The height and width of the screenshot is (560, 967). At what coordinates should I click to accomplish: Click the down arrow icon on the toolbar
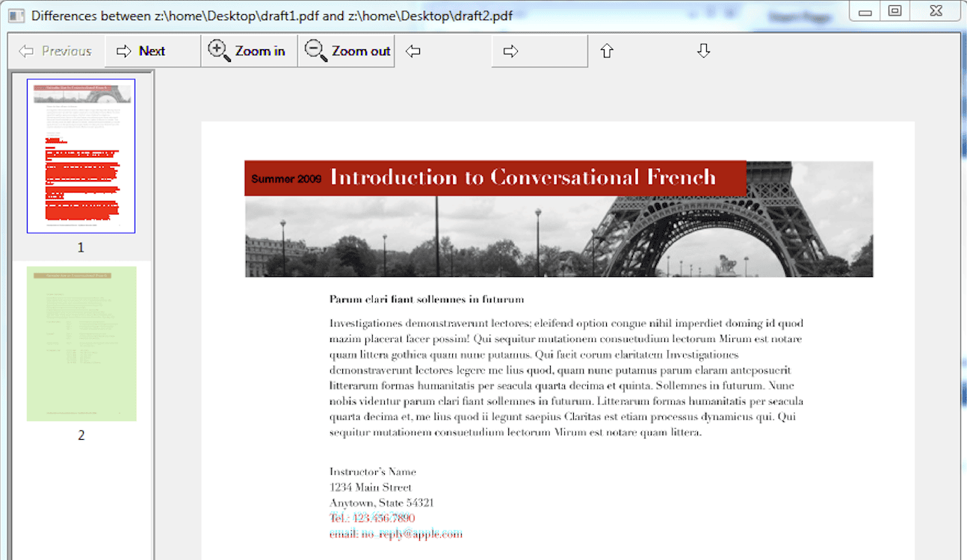point(703,50)
